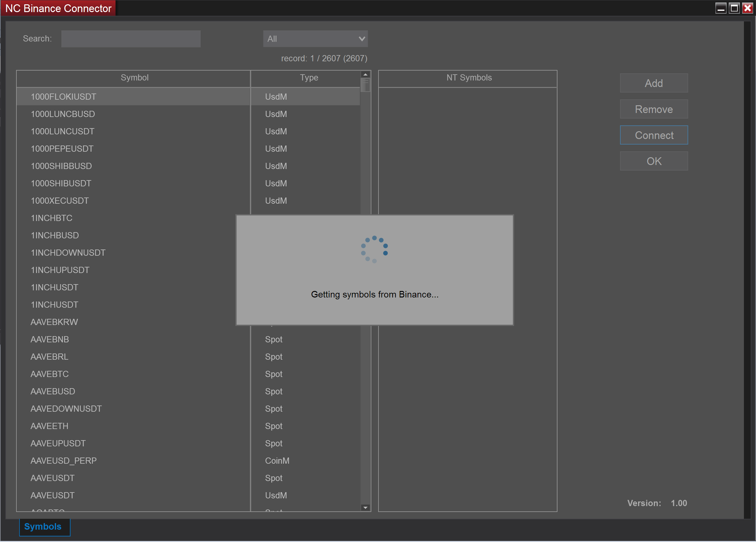Viewport: 756px width, 542px height.
Task: Click the Add button
Action: click(654, 83)
